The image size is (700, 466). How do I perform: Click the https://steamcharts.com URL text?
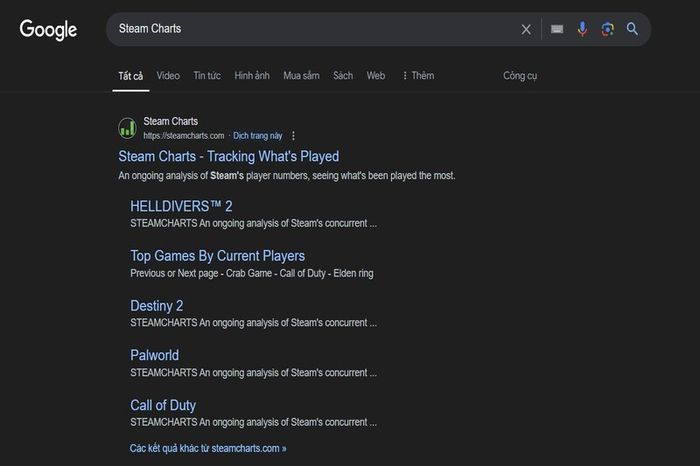click(x=184, y=136)
